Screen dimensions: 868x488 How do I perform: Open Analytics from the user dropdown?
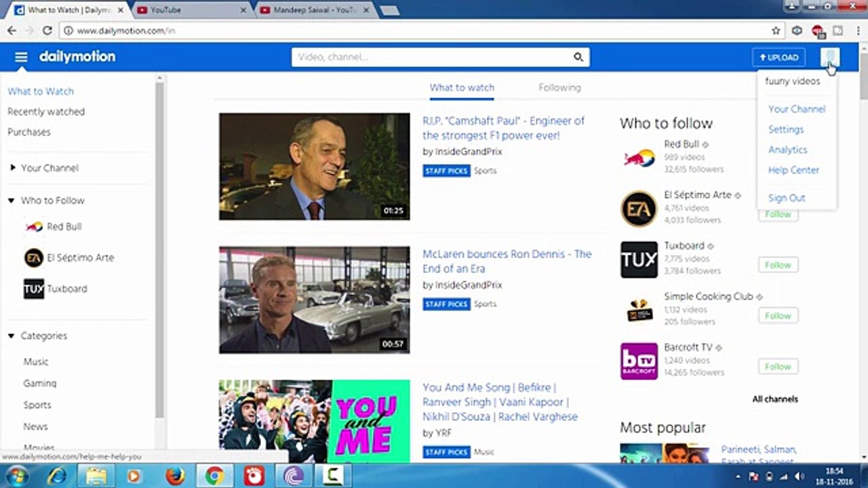click(788, 150)
